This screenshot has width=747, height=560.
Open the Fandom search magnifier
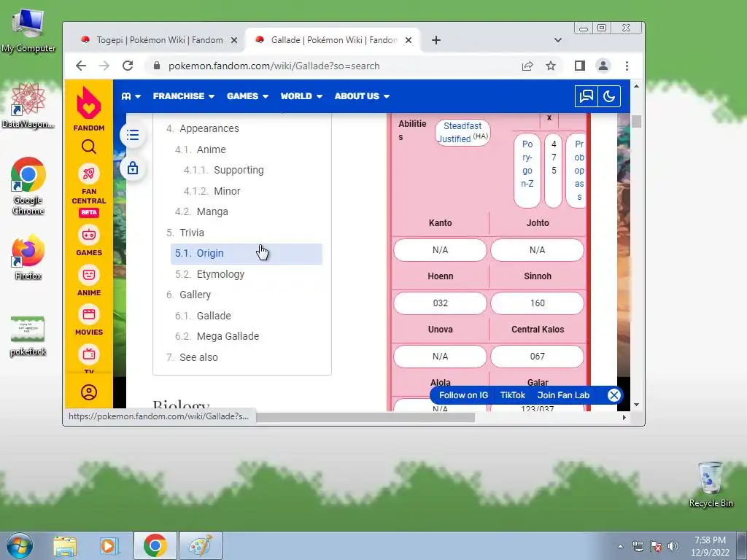tap(88, 147)
